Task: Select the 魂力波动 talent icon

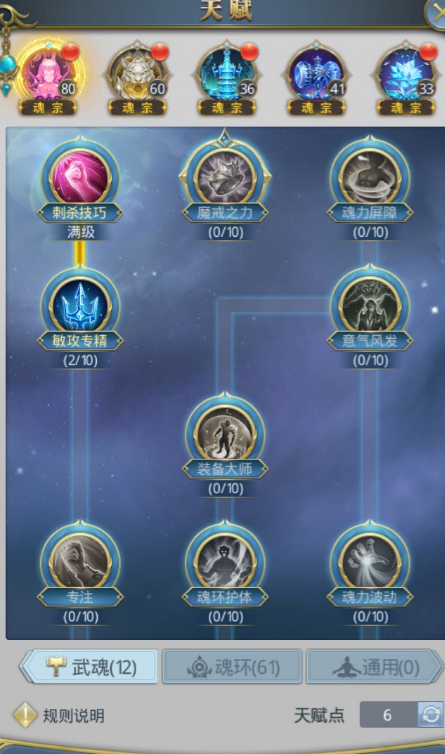Action: (x=369, y=562)
